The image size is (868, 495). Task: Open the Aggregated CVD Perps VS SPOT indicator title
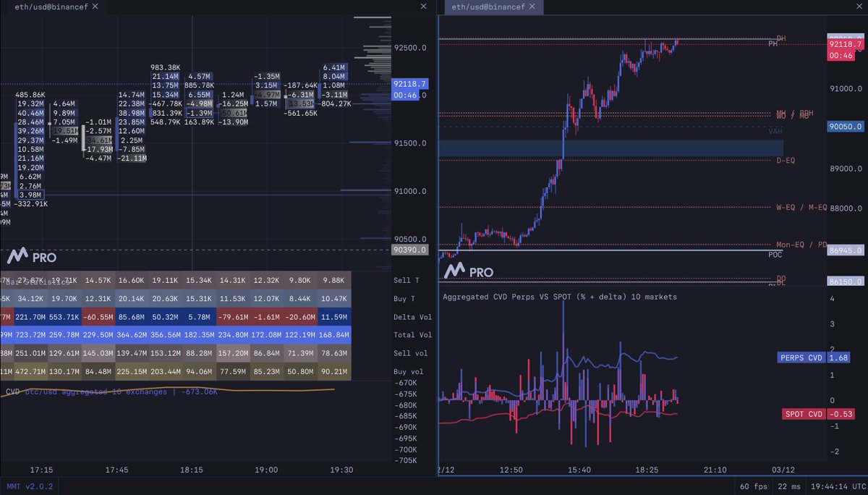(560, 297)
